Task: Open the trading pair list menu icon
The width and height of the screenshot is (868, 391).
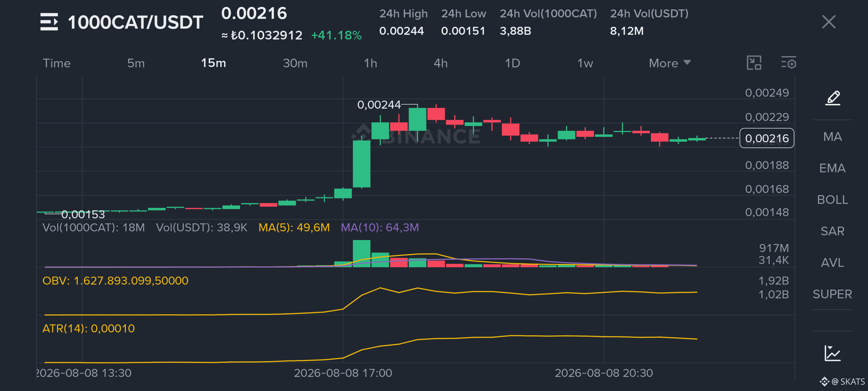Action: (x=49, y=22)
